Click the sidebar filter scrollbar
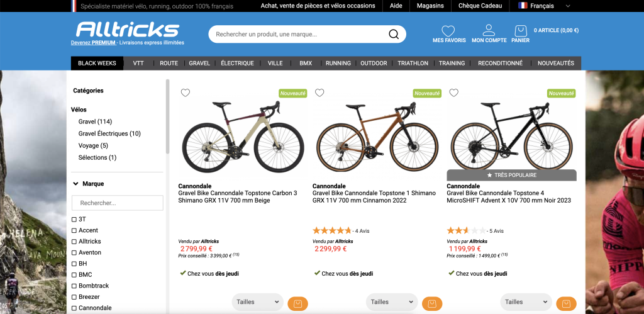Viewport: 644px width, 314px height. point(167,116)
